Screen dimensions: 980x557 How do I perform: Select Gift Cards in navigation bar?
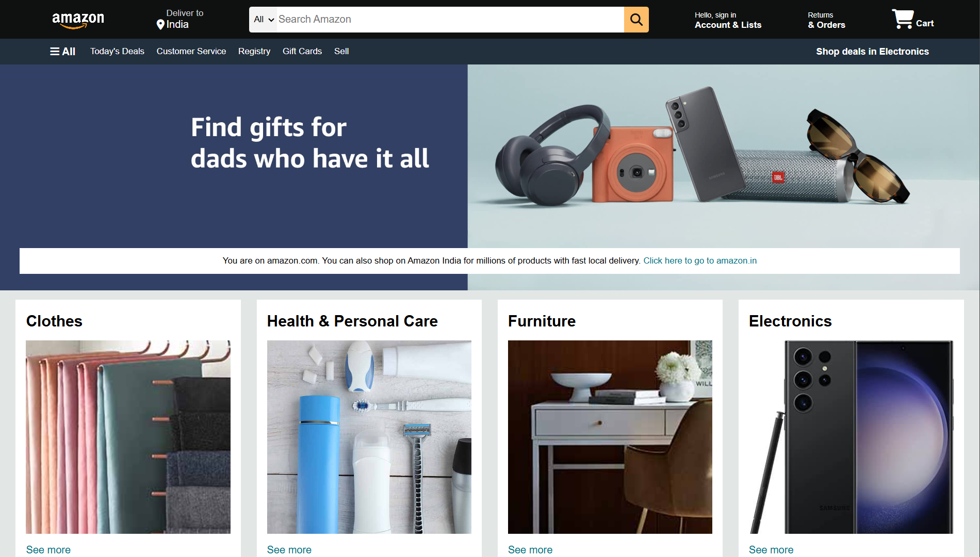pos(302,52)
